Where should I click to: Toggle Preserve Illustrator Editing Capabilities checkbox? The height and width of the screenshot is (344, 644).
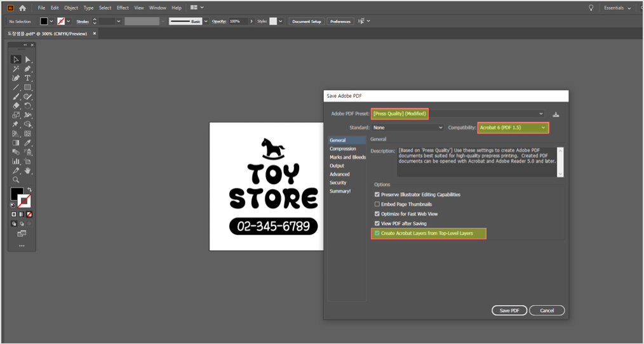377,195
